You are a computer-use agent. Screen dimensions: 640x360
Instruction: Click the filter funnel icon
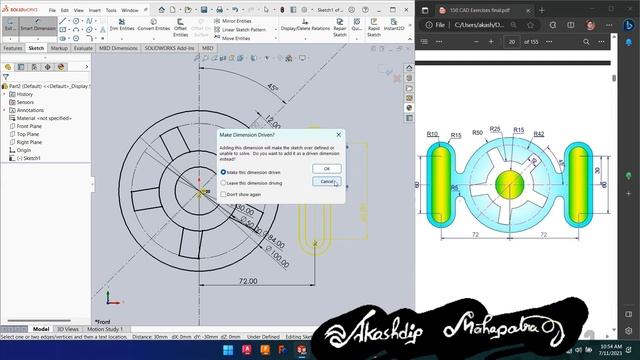click(x=6, y=77)
